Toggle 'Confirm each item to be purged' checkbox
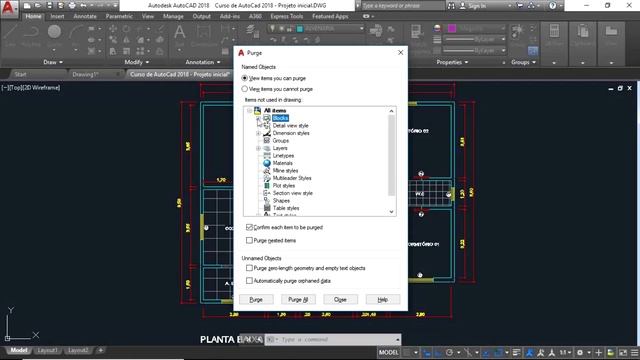The image size is (640, 360). coord(249,227)
